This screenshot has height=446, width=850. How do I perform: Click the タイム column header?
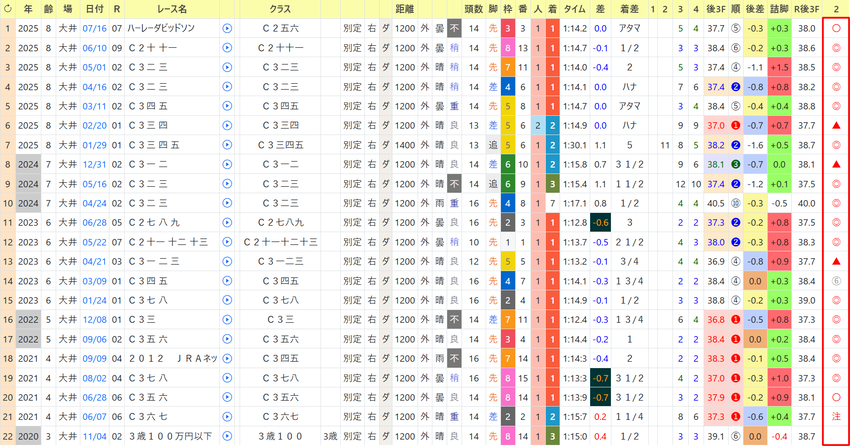(x=575, y=9)
